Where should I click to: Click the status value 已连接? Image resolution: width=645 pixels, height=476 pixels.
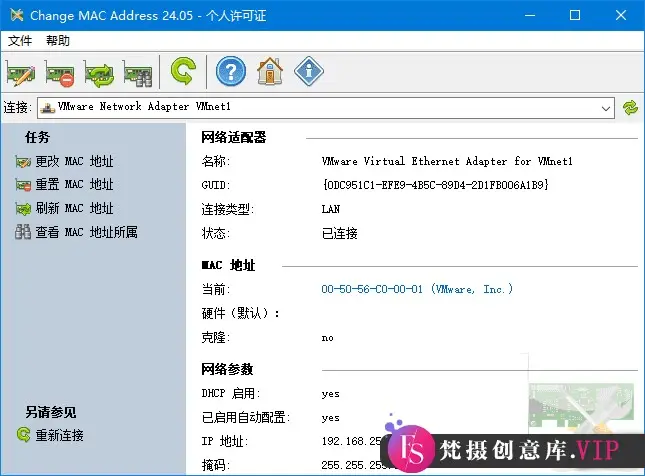tap(339, 233)
